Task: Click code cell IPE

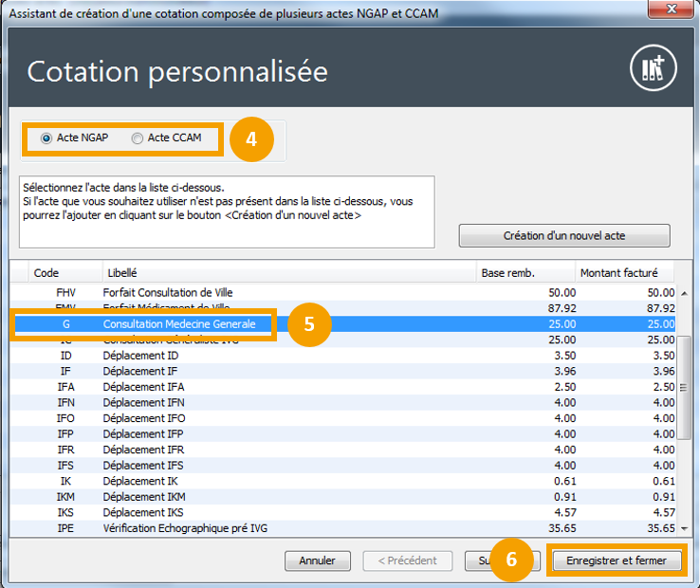Action: pos(65,528)
